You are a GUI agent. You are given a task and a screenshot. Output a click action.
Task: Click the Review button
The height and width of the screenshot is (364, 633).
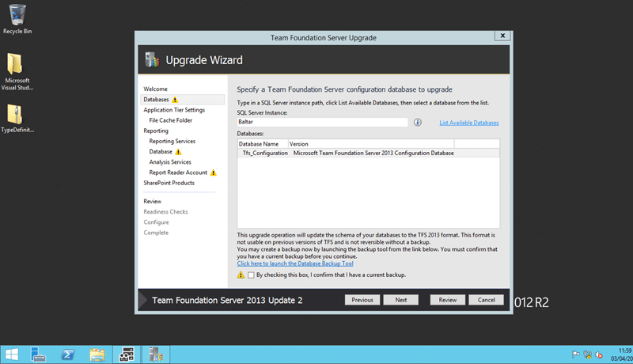[x=448, y=300]
